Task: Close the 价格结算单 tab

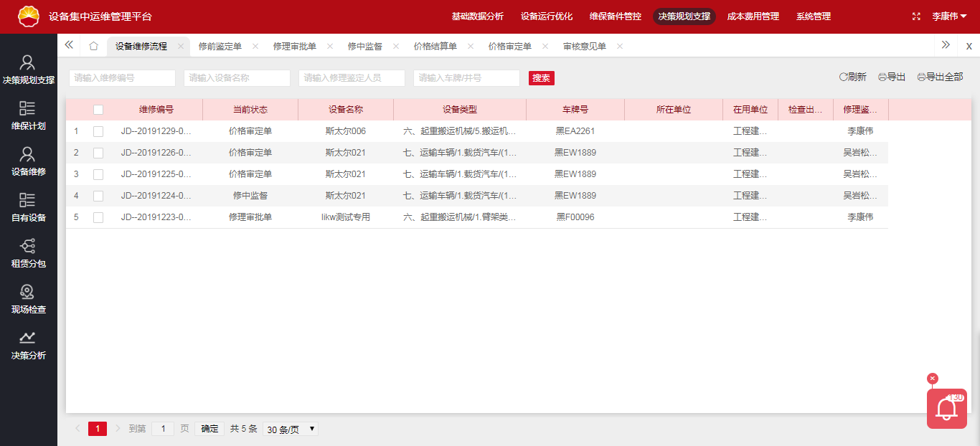Action: 471,46
